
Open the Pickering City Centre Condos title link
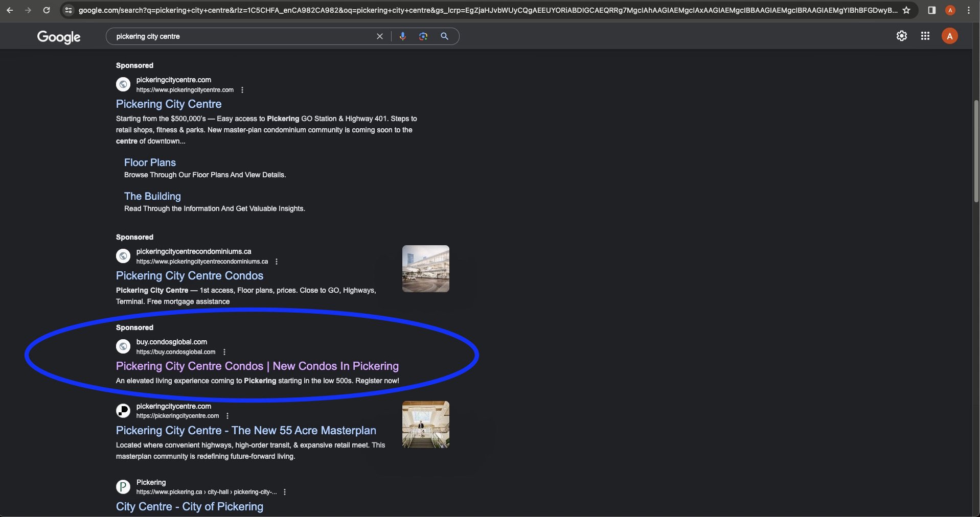coord(190,275)
